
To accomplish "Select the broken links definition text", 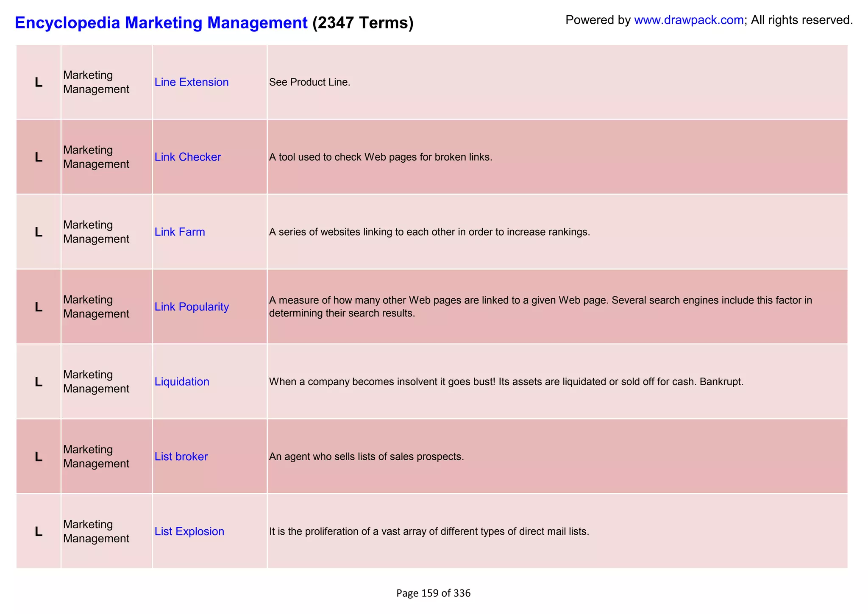I will pyautogui.click(x=381, y=157).
